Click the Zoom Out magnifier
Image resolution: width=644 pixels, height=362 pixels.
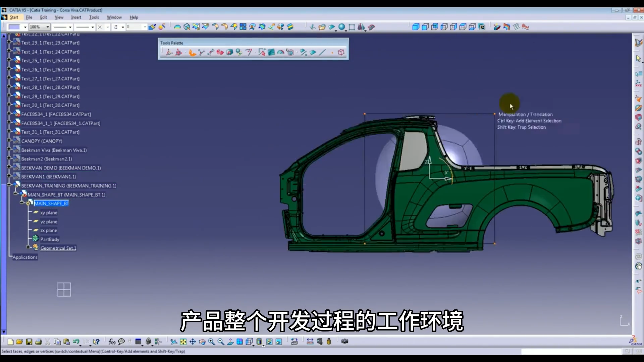tap(221, 342)
